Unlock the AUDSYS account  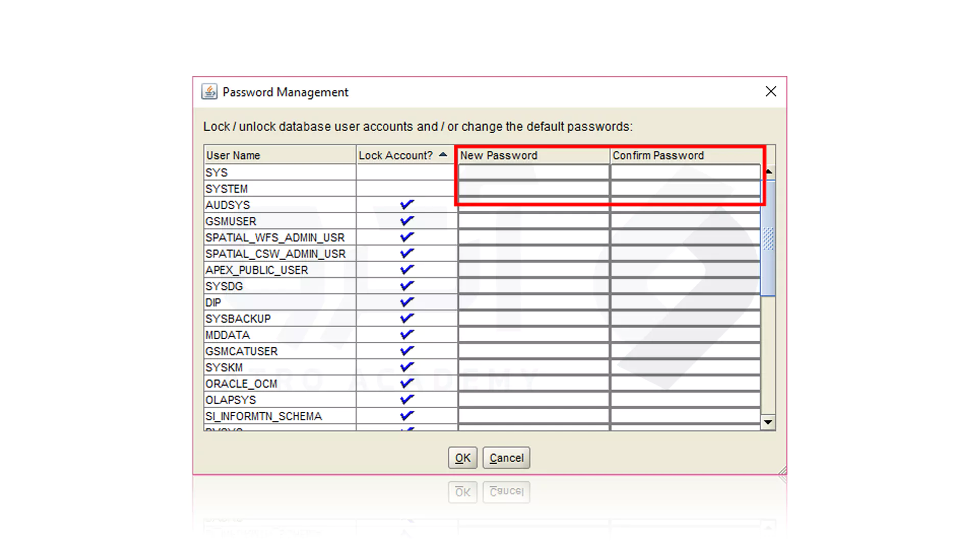pyautogui.click(x=406, y=204)
